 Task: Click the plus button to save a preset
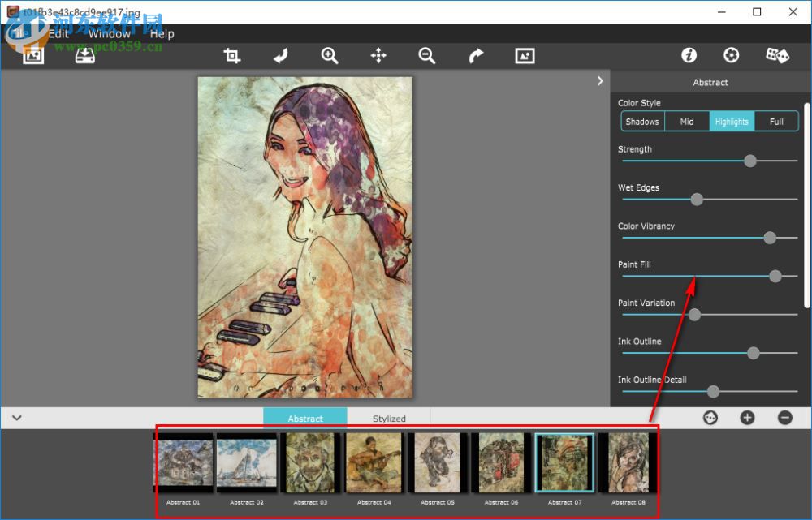[746, 417]
